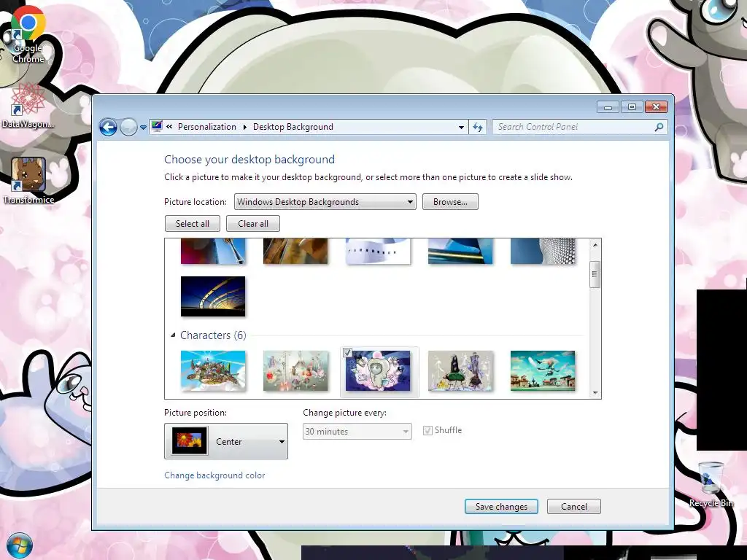
Task: Open the Picture position Center dropdown
Action: (x=226, y=441)
